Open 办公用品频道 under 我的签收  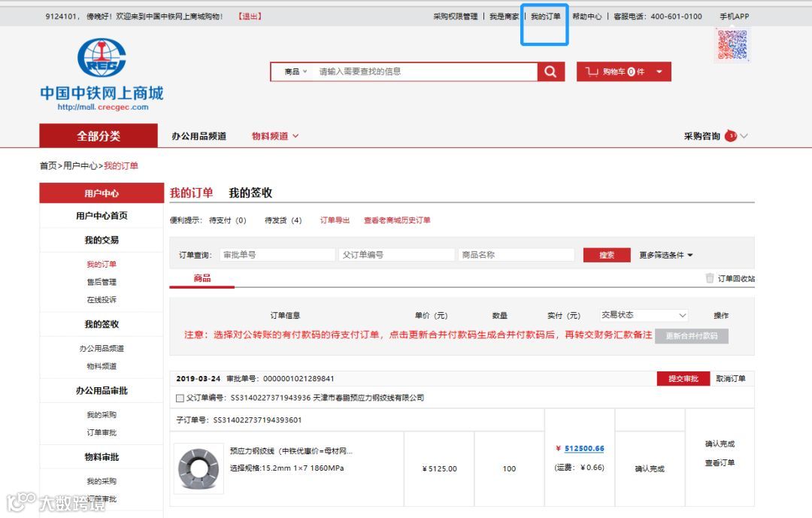click(101, 348)
